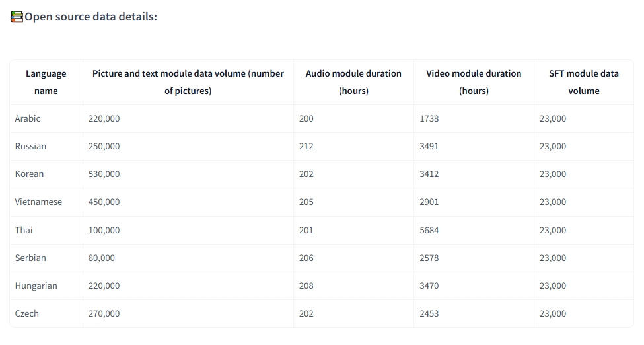Click the SFT value 23,000 in Czech row

pos(553,313)
